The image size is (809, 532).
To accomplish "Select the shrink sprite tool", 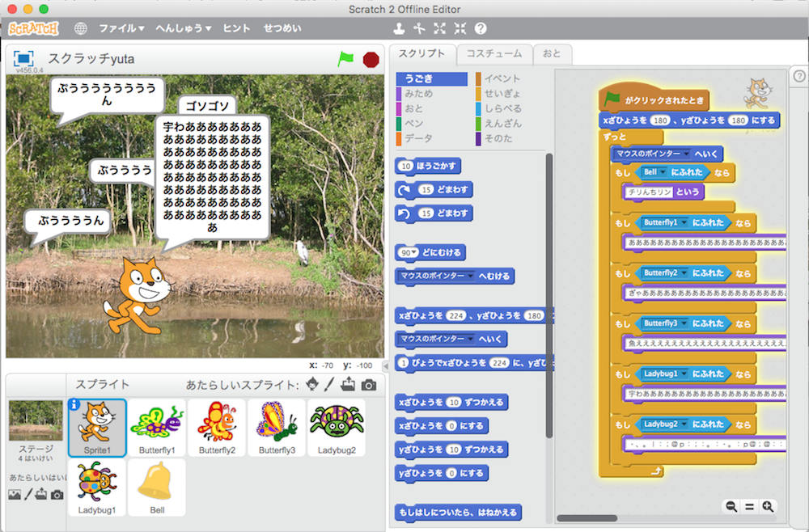I will (x=460, y=28).
